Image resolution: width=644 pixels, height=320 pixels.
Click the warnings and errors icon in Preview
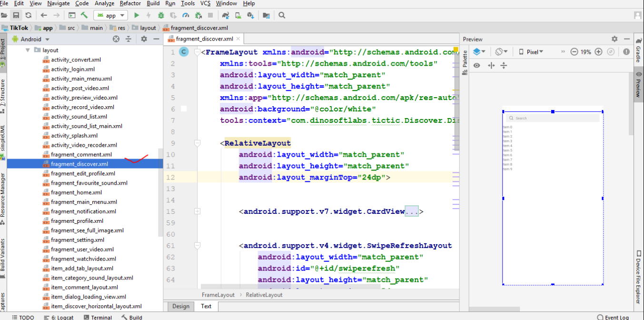tap(626, 52)
